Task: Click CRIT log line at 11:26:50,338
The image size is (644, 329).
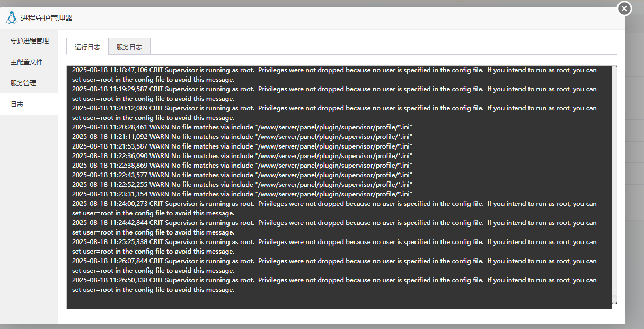Action: pos(334,285)
